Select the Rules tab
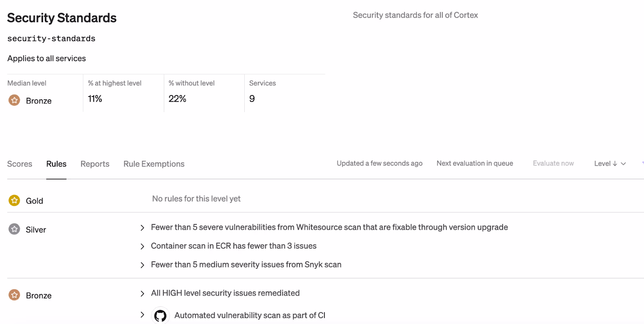Screen dimensions: 644x324 pyautogui.click(x=56, y=164)
